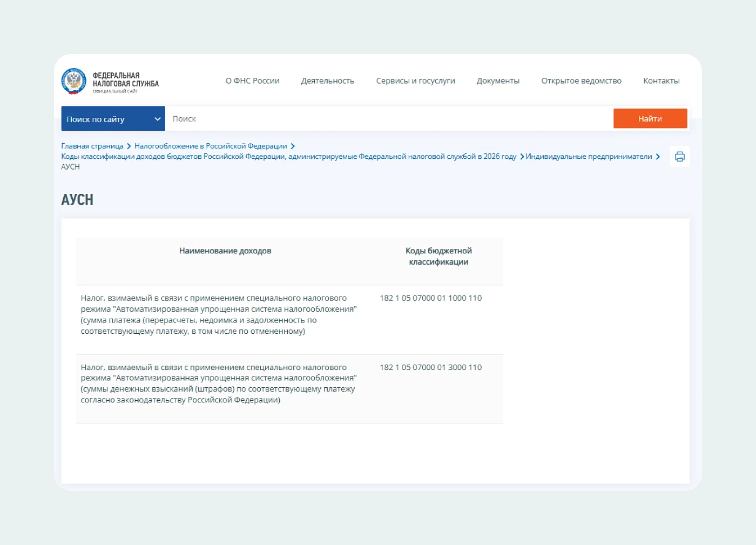This screenshot has height=545, width=756.
Task: Click 'Индивидуальные предприниматели' breadcrumb link
Action: point(589,157)
